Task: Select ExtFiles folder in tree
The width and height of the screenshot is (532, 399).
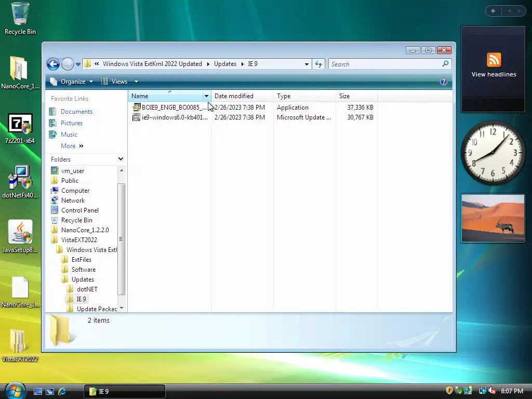Action: pos(82,260)
